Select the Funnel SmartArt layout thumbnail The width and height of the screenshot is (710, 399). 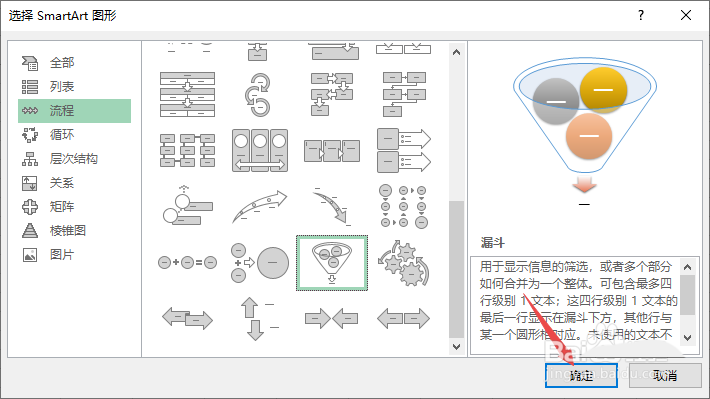(x=332, y=263)
